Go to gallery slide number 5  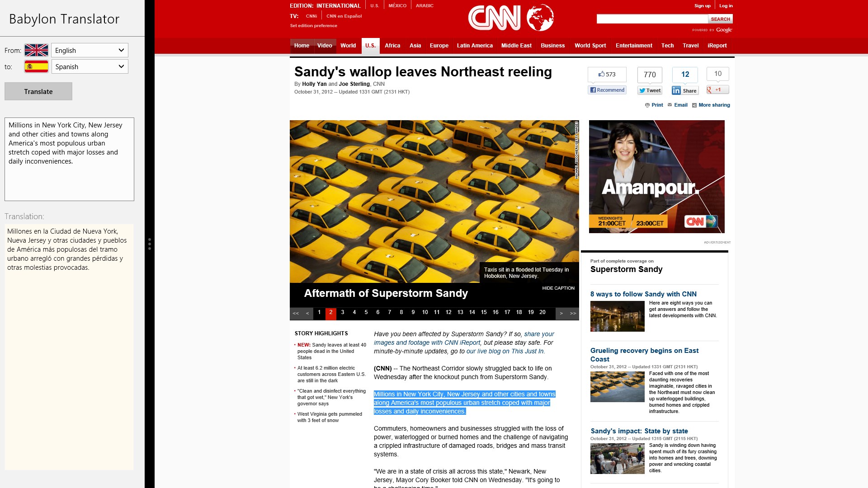click(x=366, y=312)
